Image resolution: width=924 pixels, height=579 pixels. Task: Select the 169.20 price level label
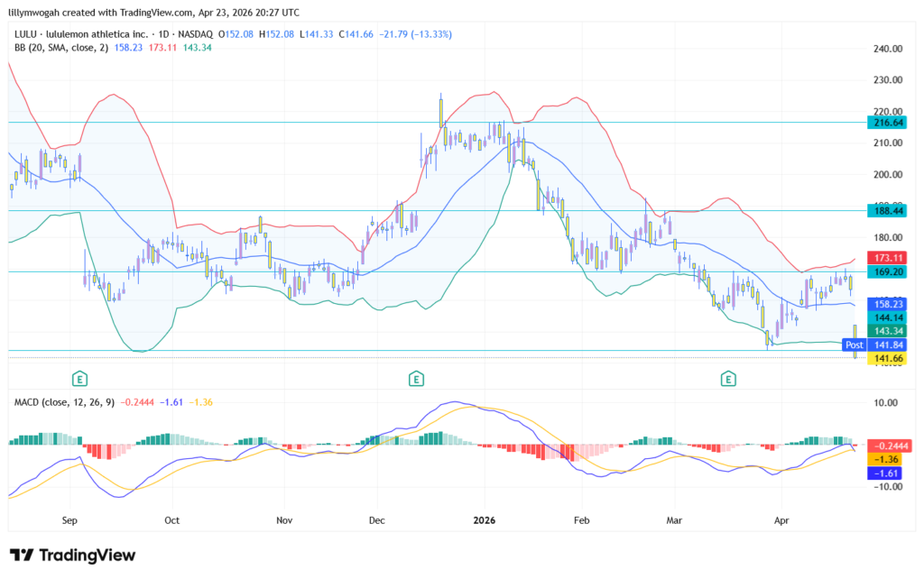pyautogui.click(x=885, y=271)
